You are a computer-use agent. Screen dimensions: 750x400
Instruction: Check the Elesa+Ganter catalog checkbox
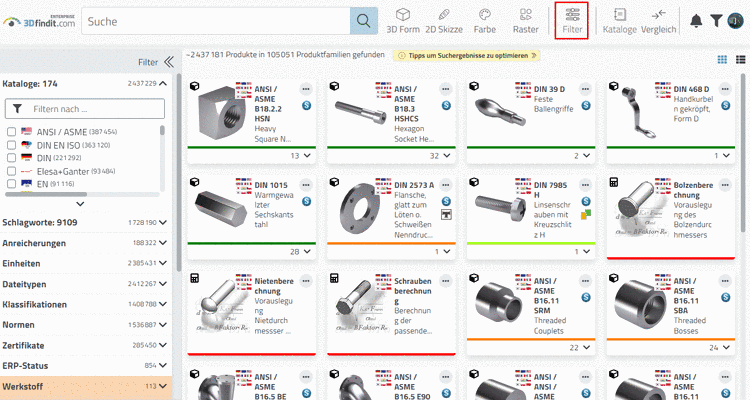(x=11, y=171)
